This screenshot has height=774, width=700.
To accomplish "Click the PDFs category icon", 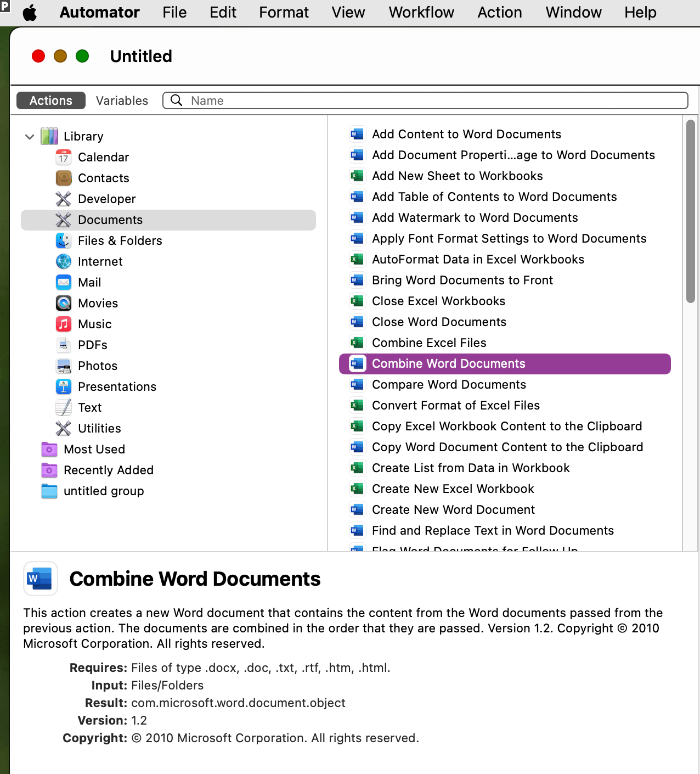I will coord(64,345).
